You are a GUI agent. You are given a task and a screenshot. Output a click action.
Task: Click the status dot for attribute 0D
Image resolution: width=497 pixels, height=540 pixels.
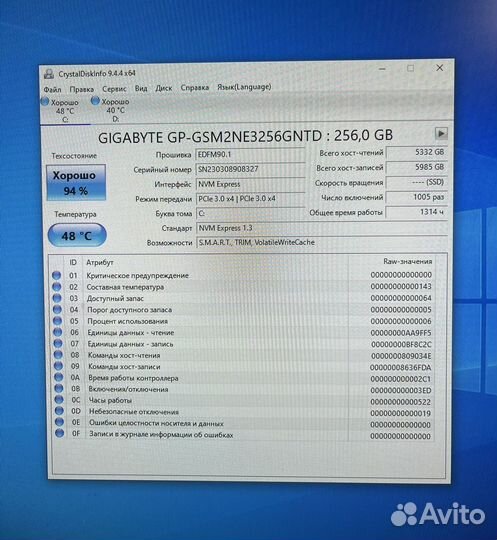pos(60,411)
